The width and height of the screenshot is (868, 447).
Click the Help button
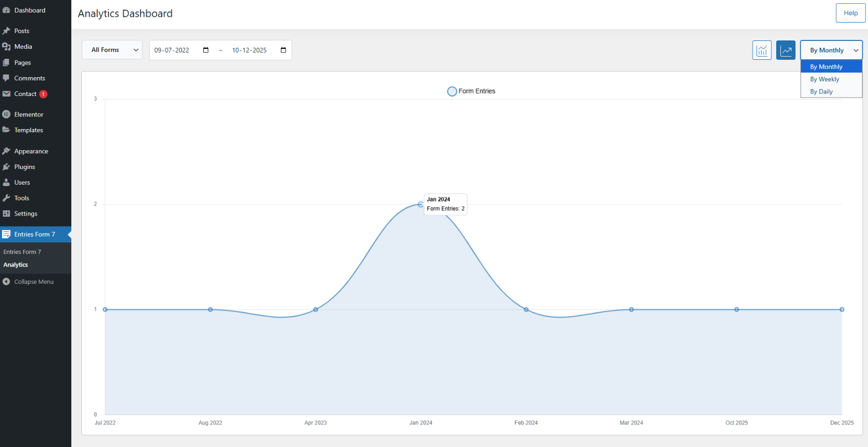[850, 13]
